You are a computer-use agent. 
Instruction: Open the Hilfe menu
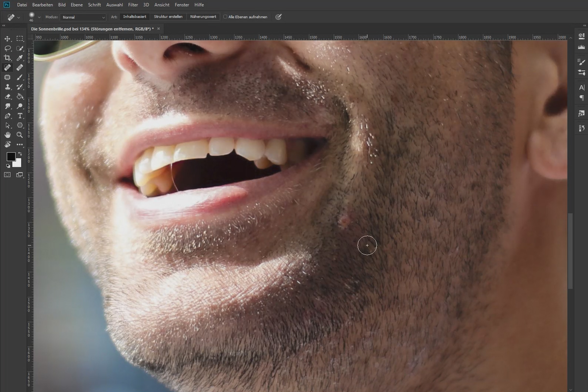[x=199, y=5]
